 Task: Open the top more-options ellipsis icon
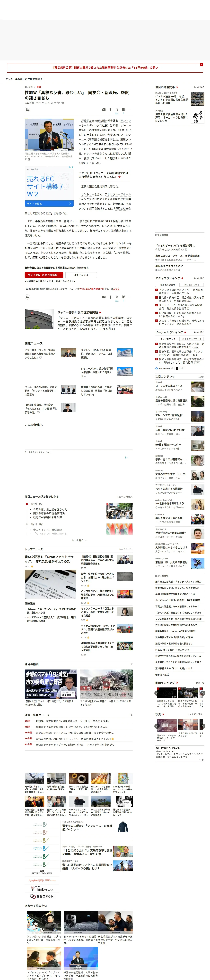pos(130,110)
